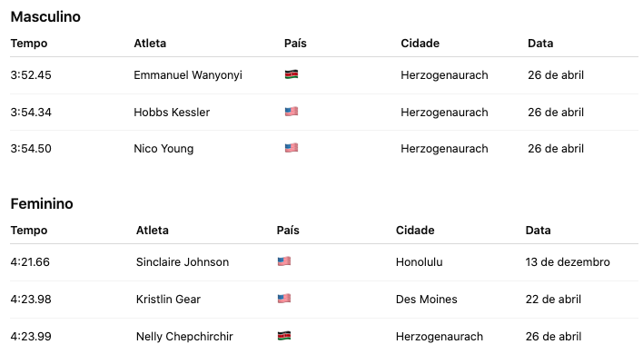Click the athlete name Kristlin Gear
The image size is (643, 364).
(x=168, y=300)
